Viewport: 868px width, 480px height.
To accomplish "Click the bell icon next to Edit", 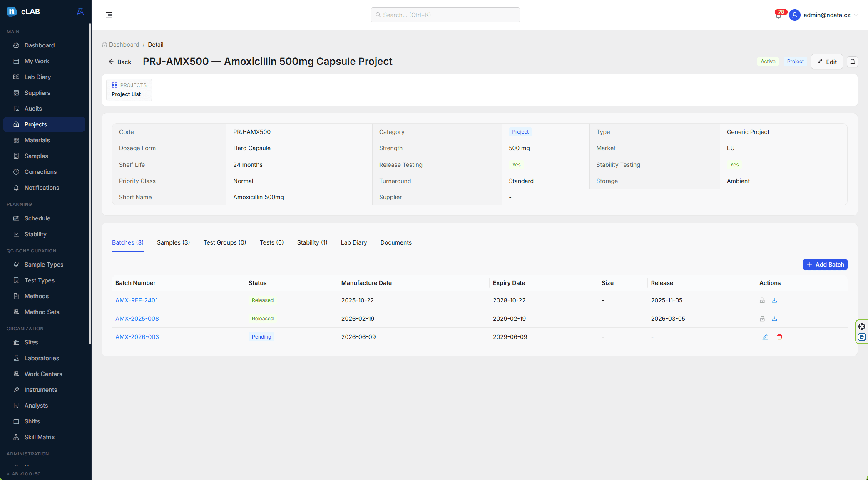I will click(852, 62).
